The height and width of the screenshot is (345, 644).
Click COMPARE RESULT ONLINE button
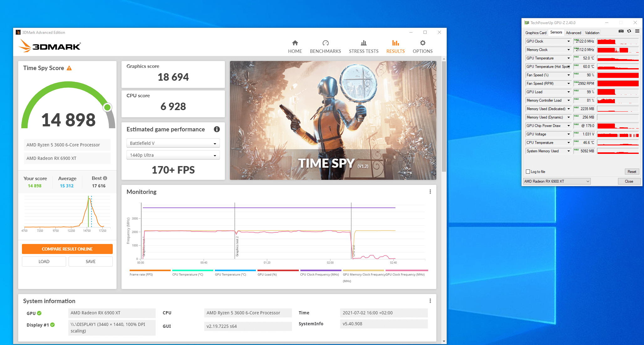[67, 249]
